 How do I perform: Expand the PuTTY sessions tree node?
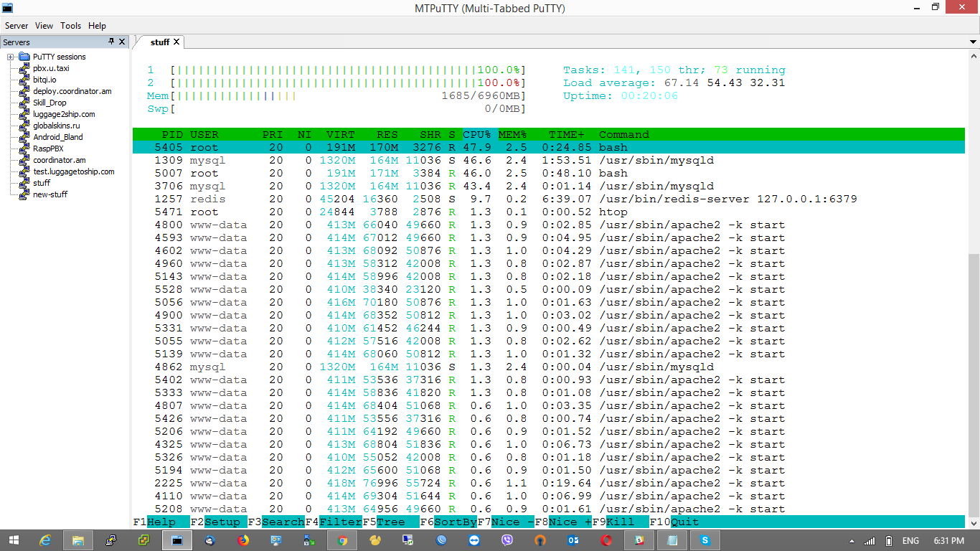(x=11, y=57)
